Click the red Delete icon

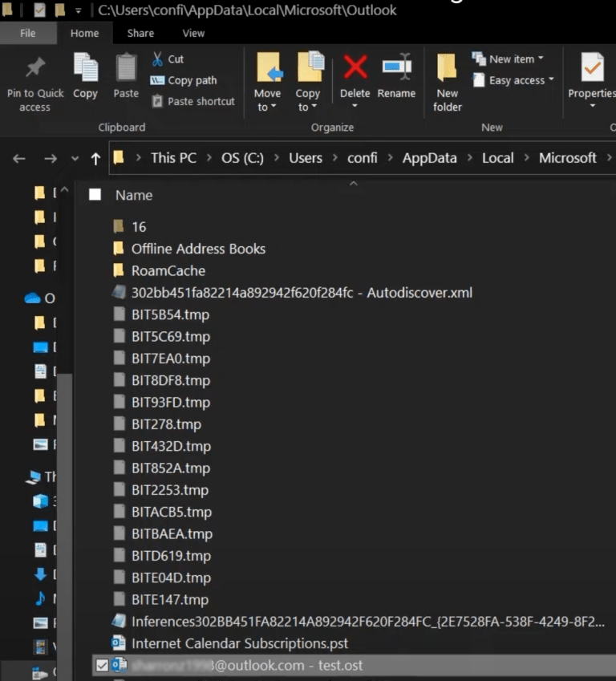tap(355, 68)
